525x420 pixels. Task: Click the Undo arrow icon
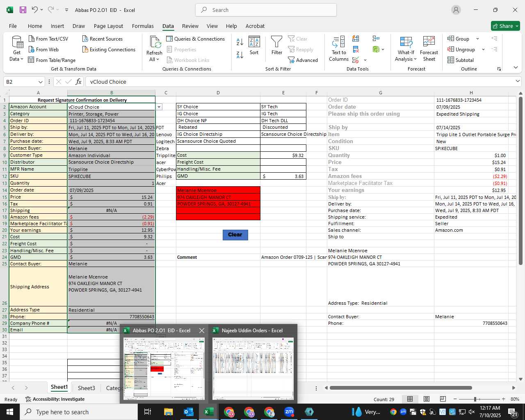coord(35,10)
